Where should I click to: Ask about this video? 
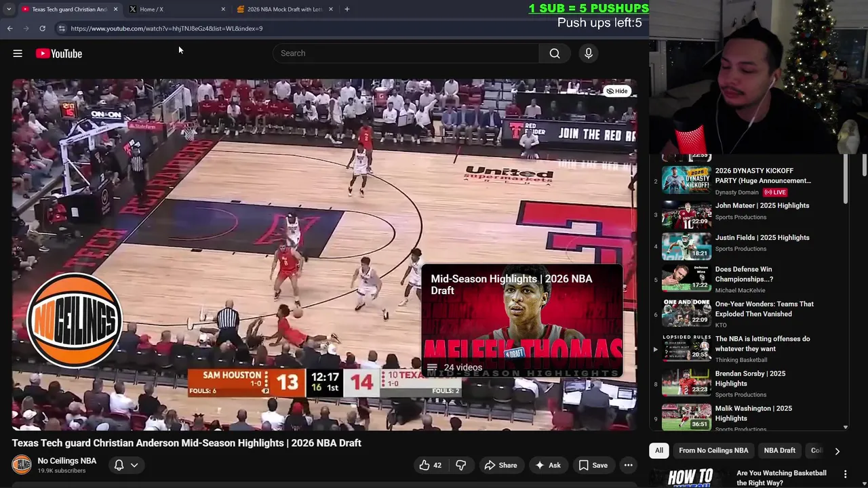548,465
